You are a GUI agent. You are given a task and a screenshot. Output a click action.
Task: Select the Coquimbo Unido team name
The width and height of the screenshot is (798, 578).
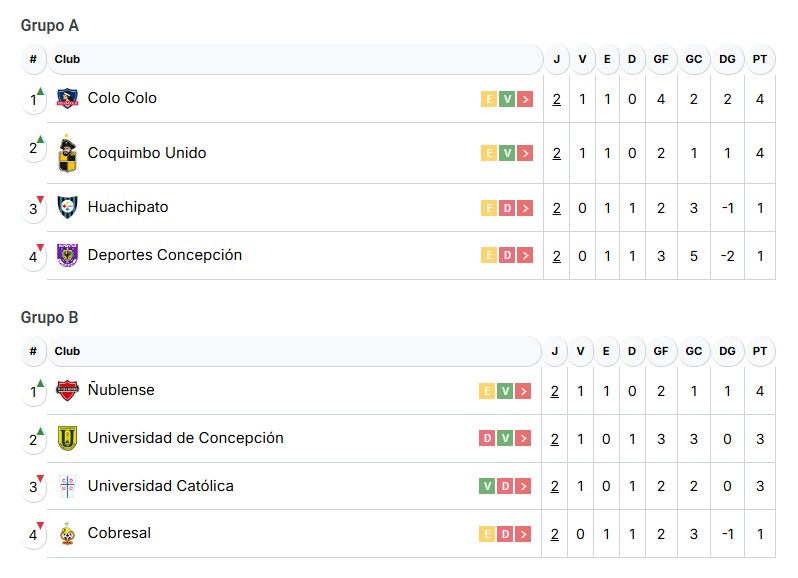click(x=147, y=153)
